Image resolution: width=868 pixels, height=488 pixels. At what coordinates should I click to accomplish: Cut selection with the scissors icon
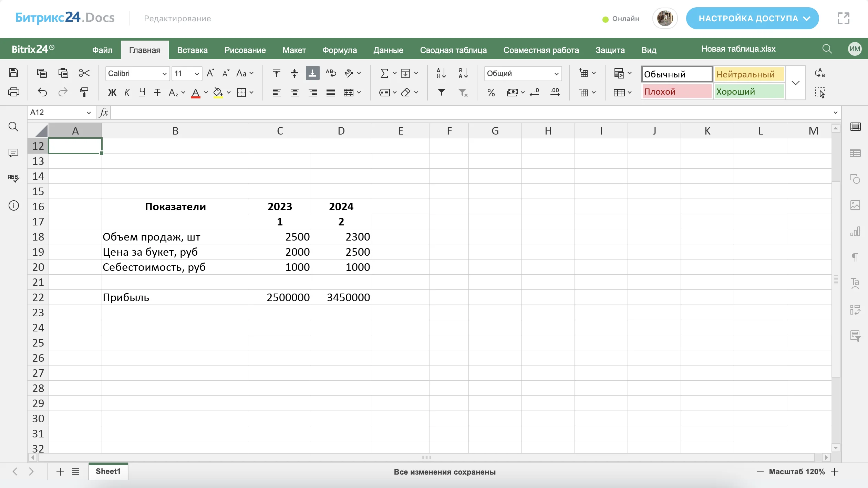(x=84, y=73)
